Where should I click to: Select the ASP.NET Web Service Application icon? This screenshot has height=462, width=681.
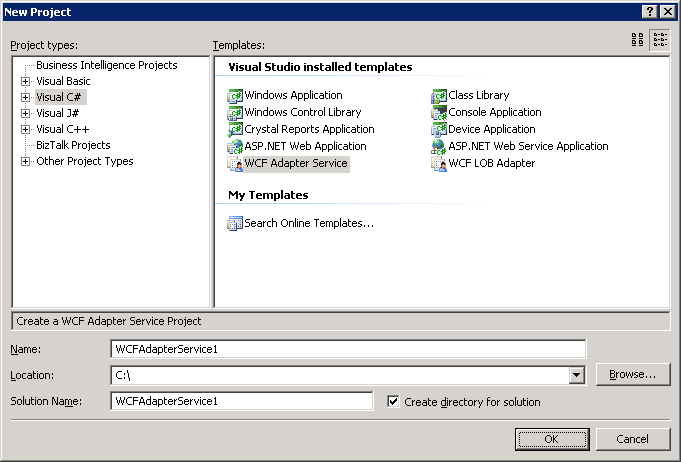[439, 146]
